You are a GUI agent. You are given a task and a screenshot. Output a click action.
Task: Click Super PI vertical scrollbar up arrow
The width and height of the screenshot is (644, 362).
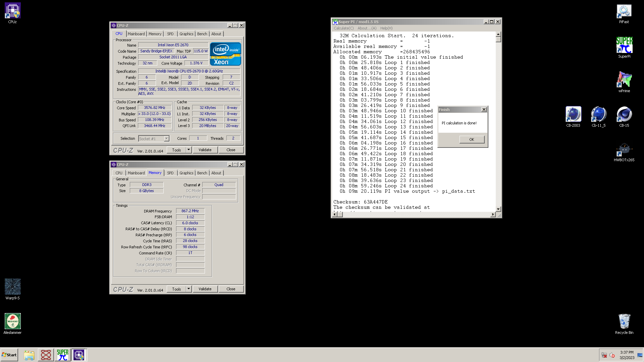click(x=498, y=34)
